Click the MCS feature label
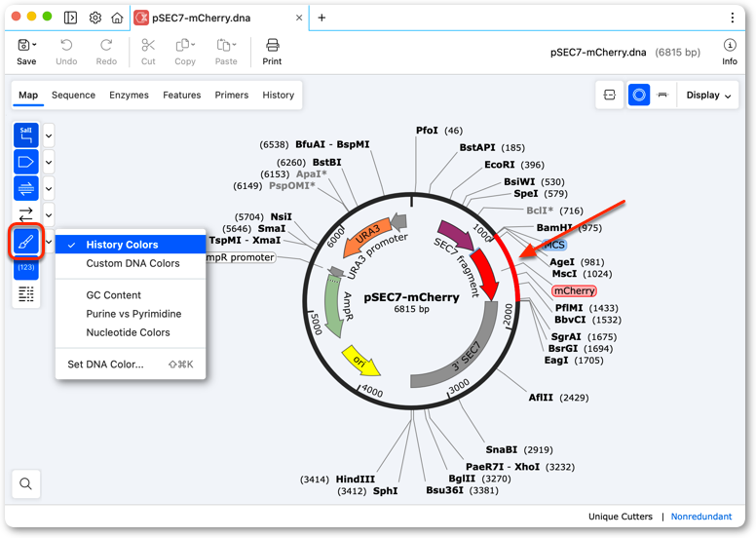 pyautogui.click(x=554, y=245)
